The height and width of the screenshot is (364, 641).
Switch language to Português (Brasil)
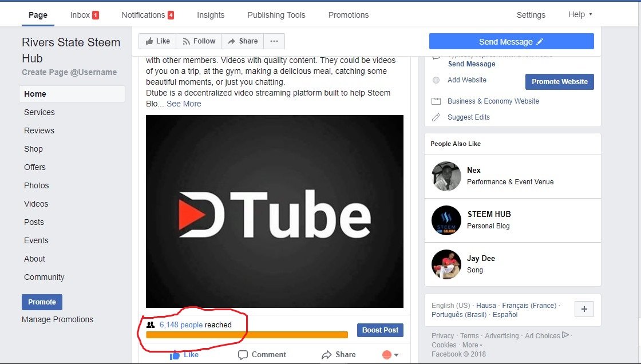tap(459, 315)
